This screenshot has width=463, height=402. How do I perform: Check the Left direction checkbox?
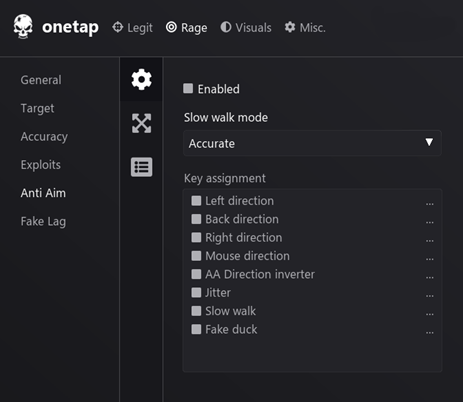[x=196, y=201]
